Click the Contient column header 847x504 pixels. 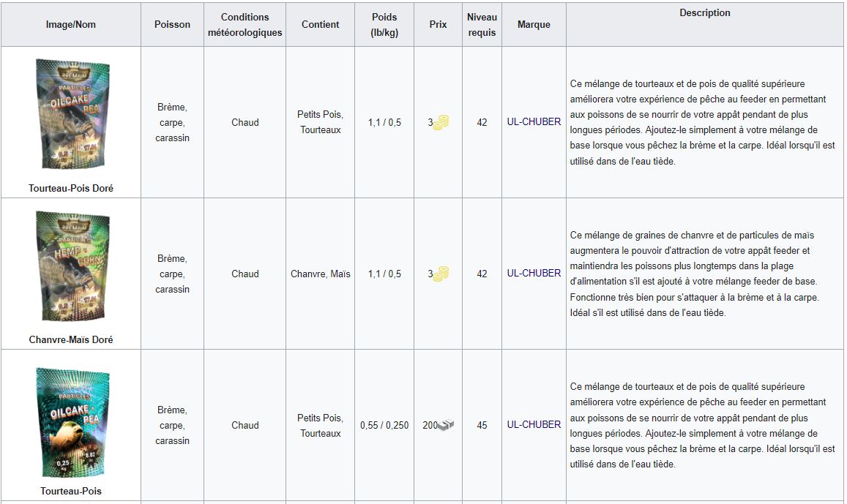[321, 24]
